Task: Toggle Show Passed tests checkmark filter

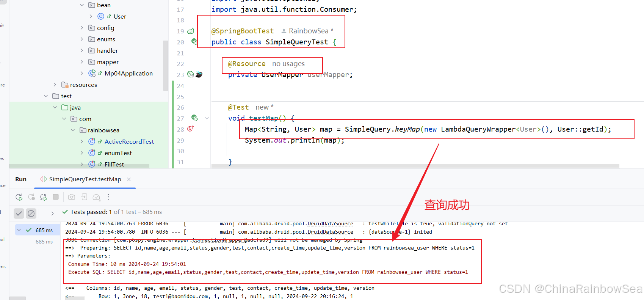Action: pos(19,214)
